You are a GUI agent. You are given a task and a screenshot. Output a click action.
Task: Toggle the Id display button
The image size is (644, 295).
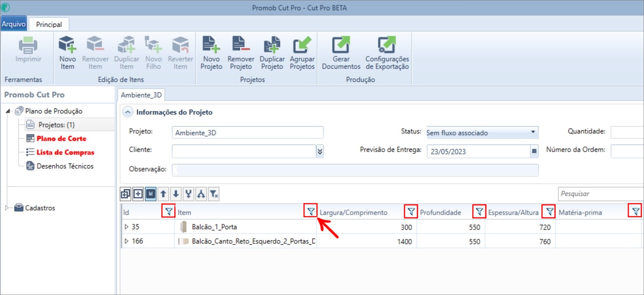click(x=150, y=194)
